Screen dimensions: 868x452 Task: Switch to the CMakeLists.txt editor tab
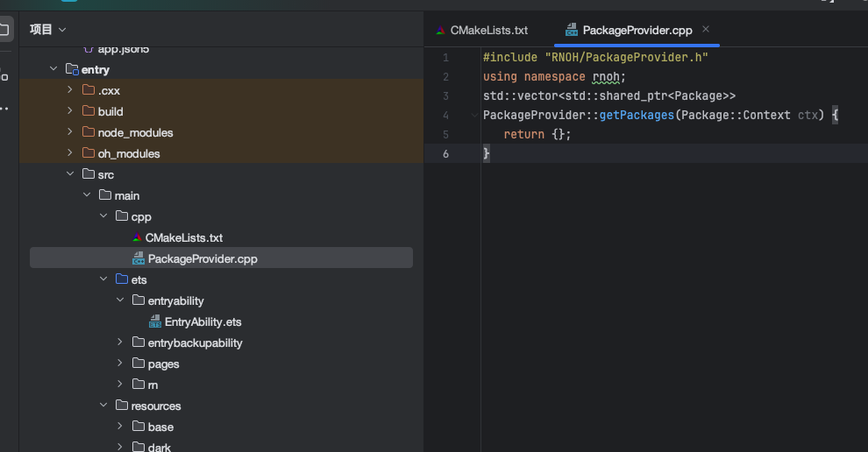pyautogui.click(x=481, y=31)
